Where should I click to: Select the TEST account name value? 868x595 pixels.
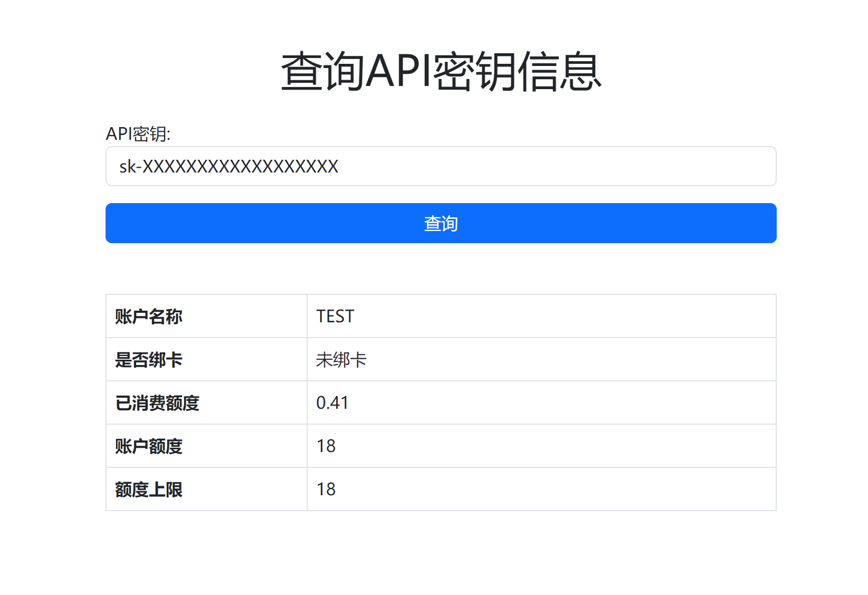[335, 316]
